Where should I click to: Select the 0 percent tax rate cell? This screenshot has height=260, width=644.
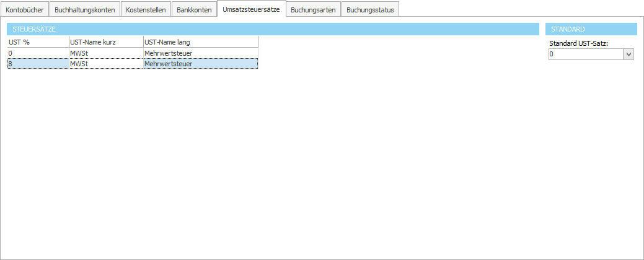(37, 53)
